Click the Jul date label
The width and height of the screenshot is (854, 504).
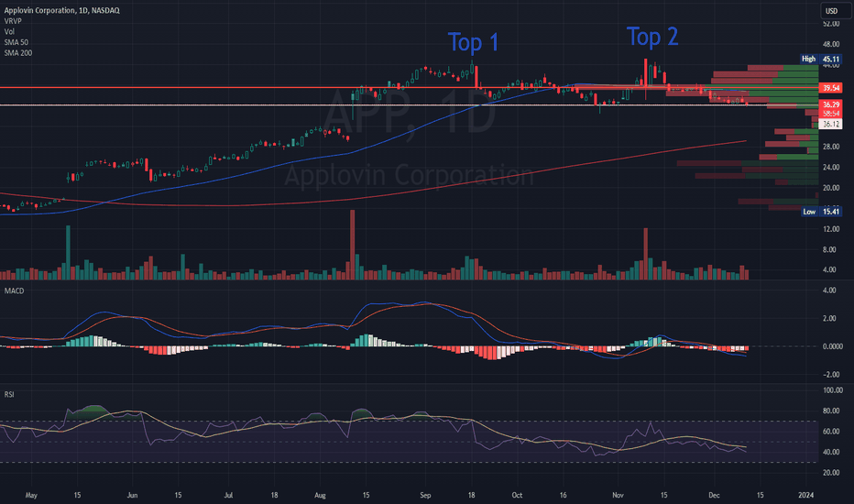(228, 495)
